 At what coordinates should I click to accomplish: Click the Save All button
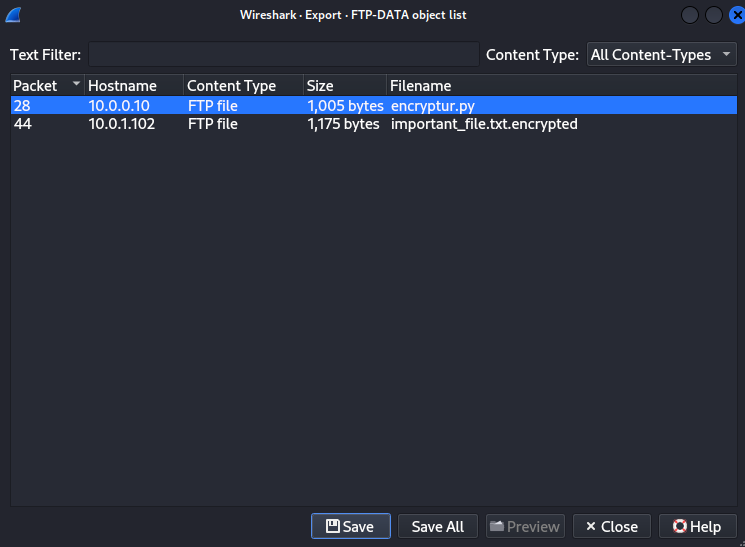[438, 526]
